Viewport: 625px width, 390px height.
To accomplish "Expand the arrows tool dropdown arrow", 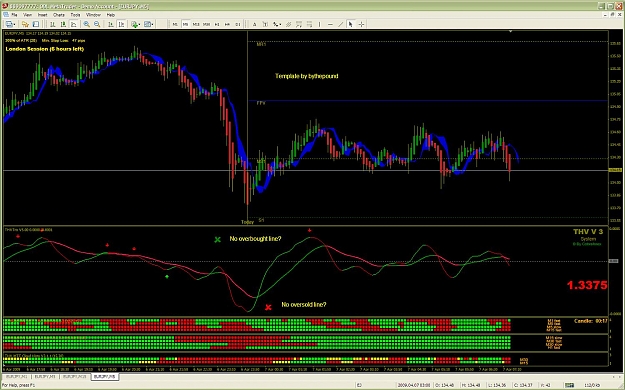I will [280, 24].
